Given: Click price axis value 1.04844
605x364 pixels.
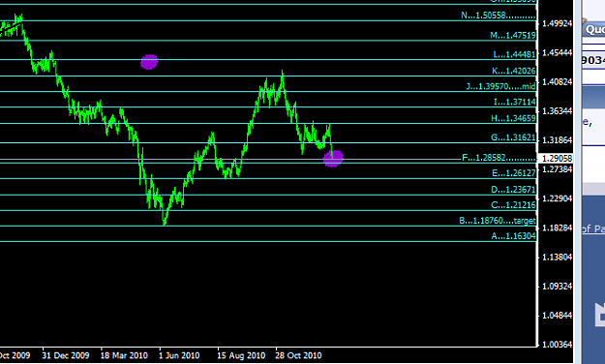Looking at the screenshot, I should point(557,316).
